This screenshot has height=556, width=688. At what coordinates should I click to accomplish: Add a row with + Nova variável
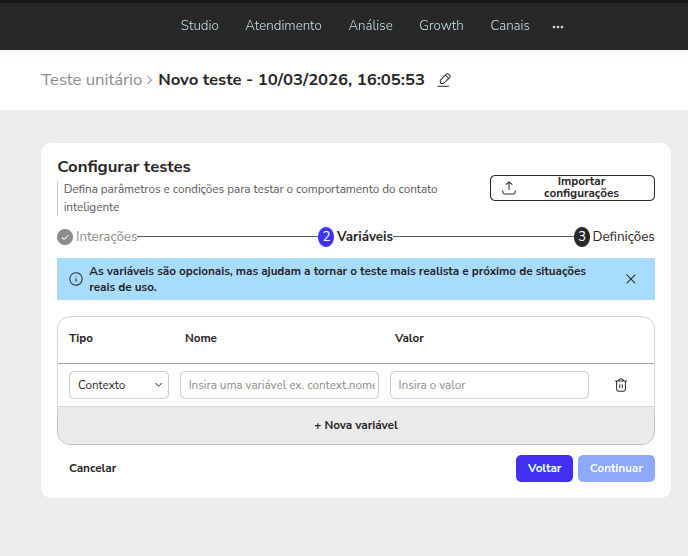356,425
